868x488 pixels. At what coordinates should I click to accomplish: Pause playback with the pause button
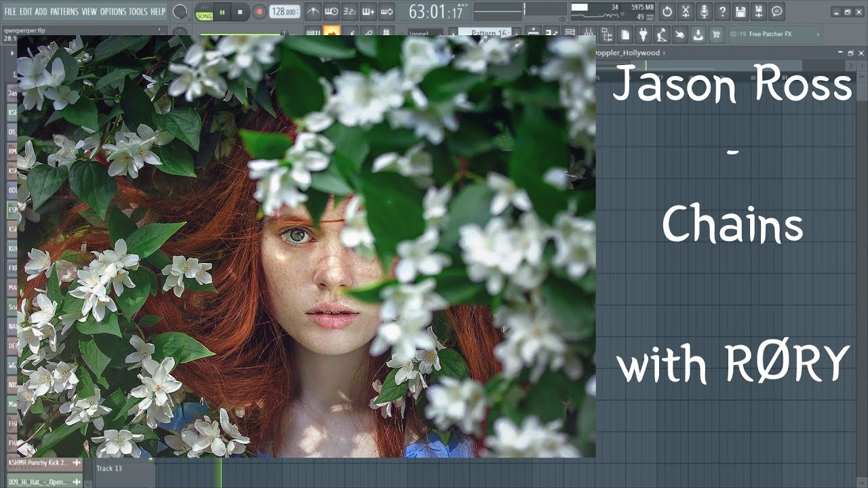[222, 12]
